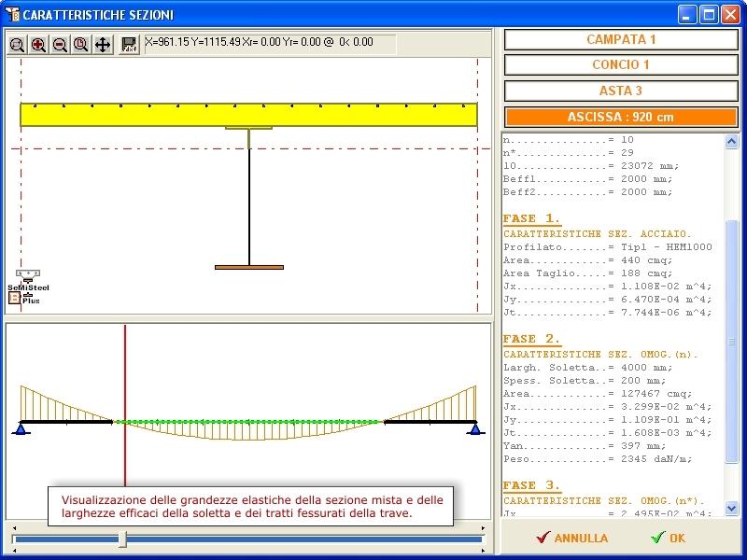Activate the pan four-arrow tool
Image resolution: width=747 pixels, height=560 pixels.
click(103, 45)
